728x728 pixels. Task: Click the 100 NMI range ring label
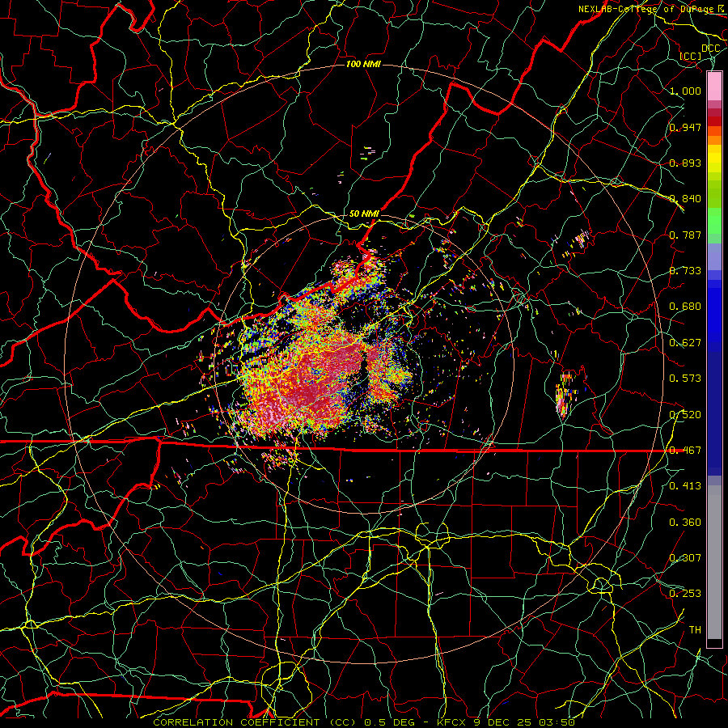[x=363, y=64]
